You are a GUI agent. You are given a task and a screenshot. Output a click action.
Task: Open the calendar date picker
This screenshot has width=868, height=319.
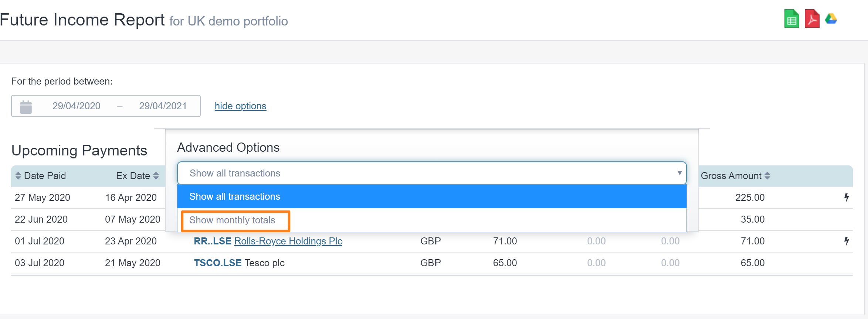click(25, 106)
